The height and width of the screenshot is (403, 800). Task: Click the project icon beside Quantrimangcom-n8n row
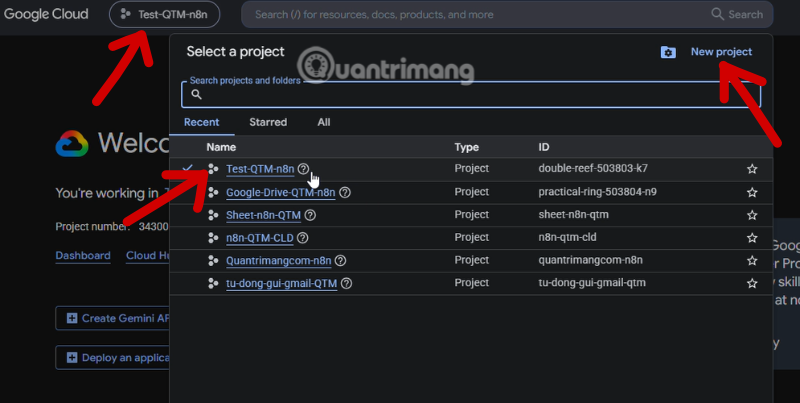pos(213,261)
